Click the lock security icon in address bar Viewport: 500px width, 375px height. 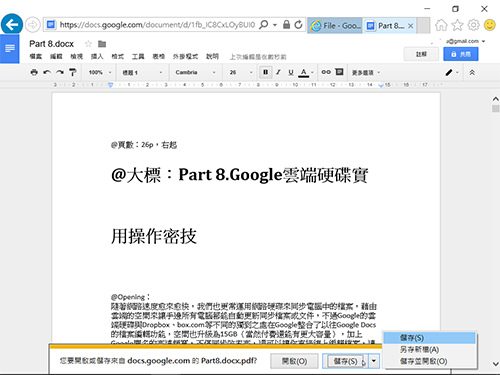(x=286, y=25)
